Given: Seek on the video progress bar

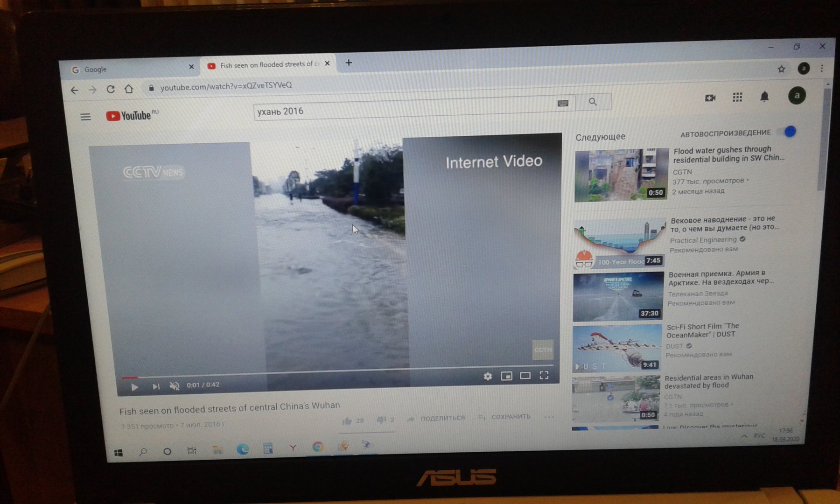Looking at the screenshot, I should tap(338, 371).
